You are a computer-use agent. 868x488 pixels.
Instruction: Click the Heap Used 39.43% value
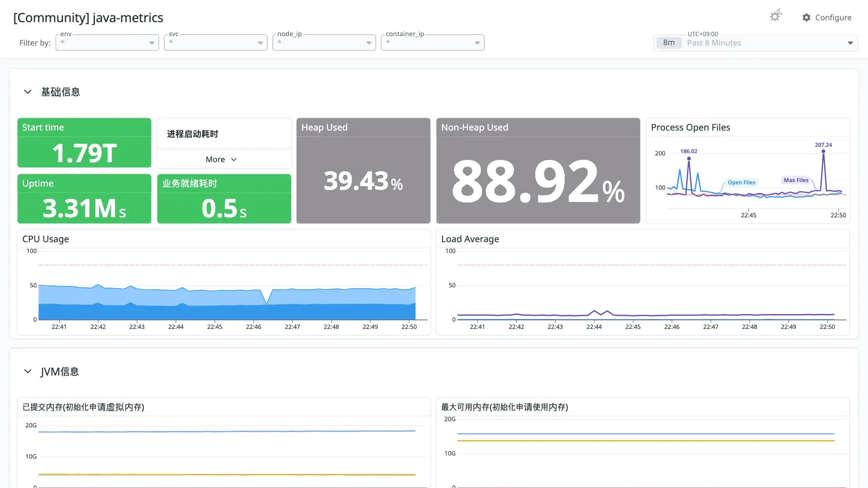(x=363, y=181)
